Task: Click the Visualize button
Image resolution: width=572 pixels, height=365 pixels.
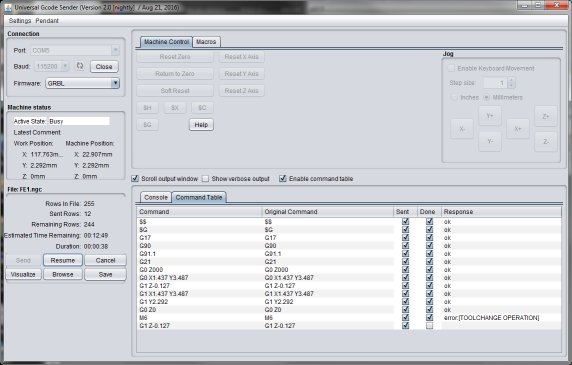Action: click(23, 274)
